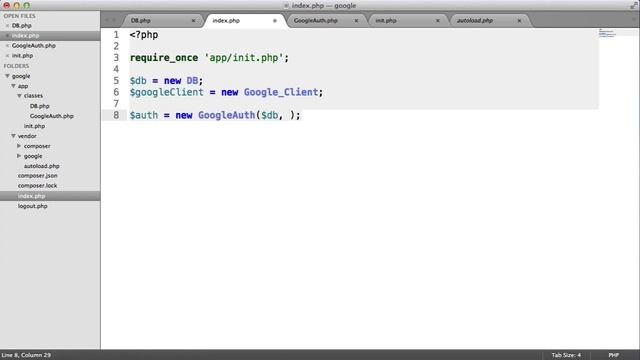Click the tab navigation back arrow
Viewport: 640px width, 360px height.
(x=107, y=20)
